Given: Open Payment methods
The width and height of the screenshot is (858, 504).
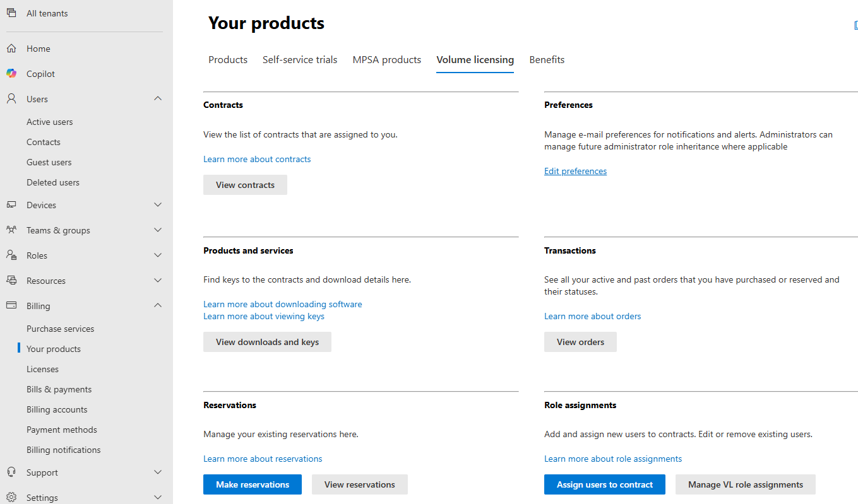Looking at the screenshot, I should (x=62, y=430).
